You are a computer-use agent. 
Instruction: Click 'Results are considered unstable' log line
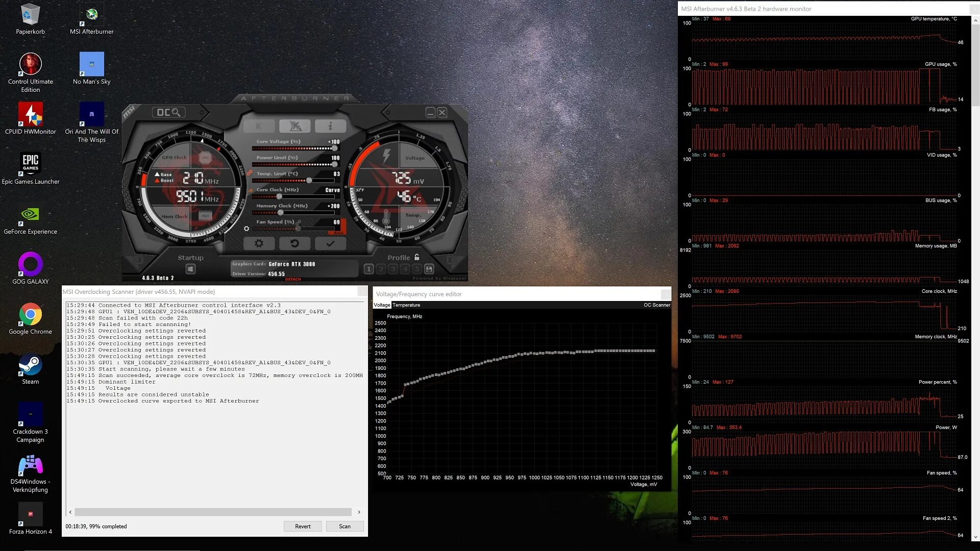(138, 394)
